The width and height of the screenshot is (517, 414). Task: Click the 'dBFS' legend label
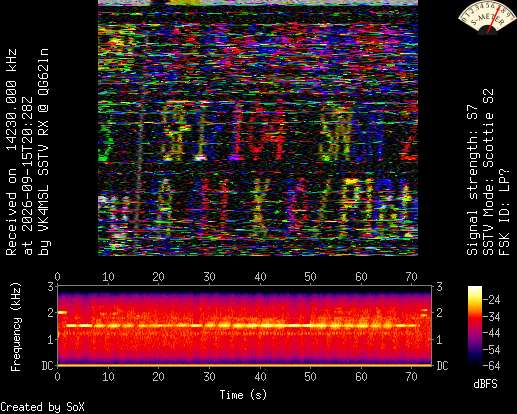pyautogui.click(x=485, y=384)
